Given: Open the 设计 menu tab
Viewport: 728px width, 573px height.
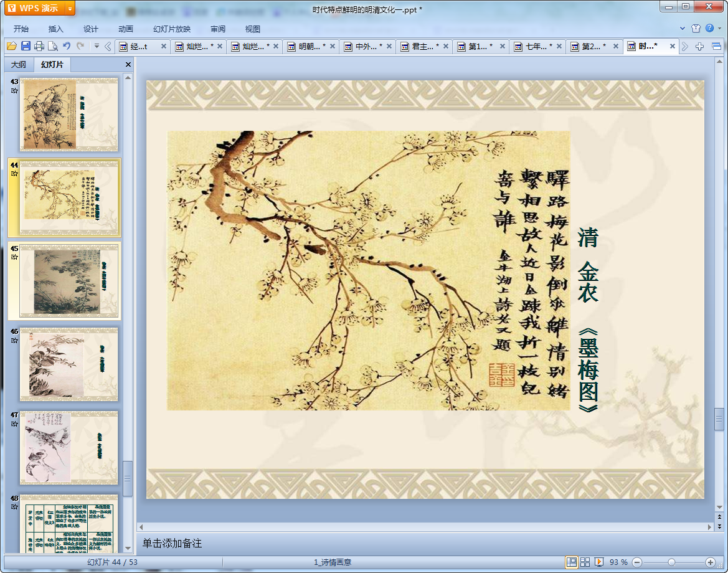Looking at the screenshot, I should [90, 29].
